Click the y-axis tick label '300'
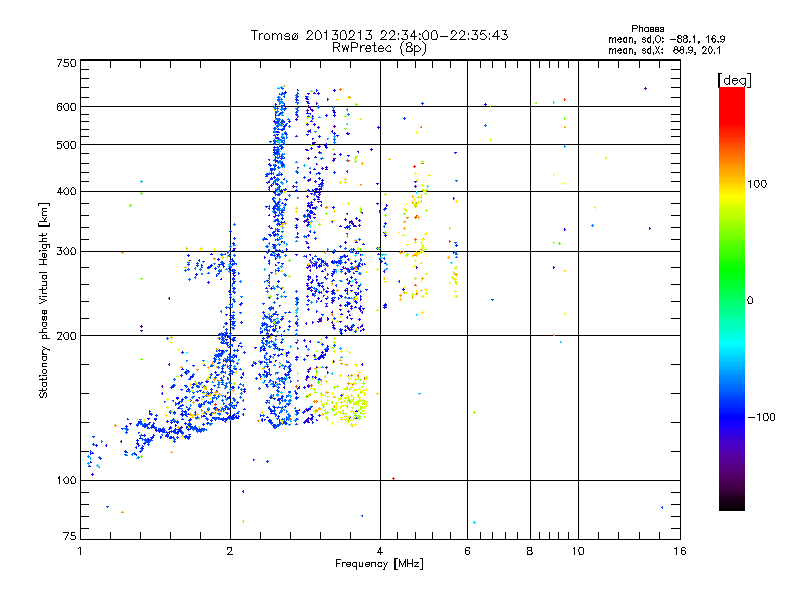The image size is (800, 600). pyautogui.click(x=67, y=252)
